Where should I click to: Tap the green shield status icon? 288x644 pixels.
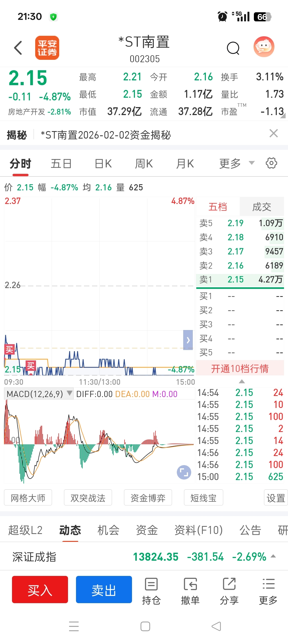[54, 17]
